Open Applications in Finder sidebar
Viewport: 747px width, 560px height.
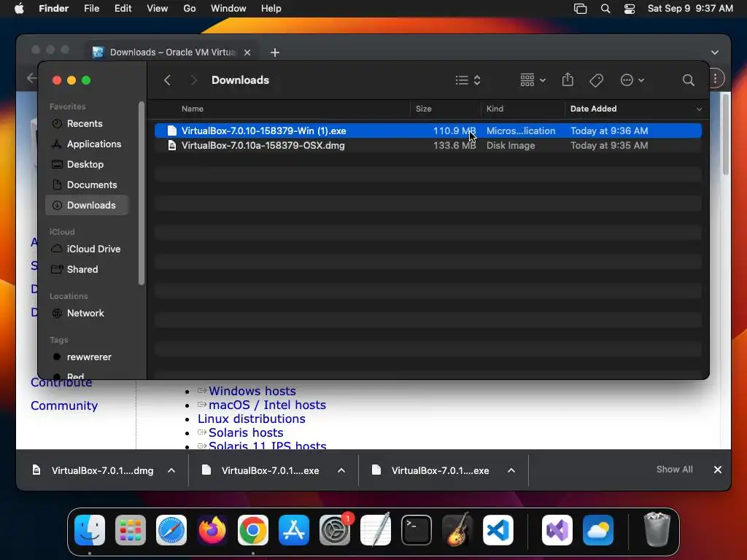87,144
